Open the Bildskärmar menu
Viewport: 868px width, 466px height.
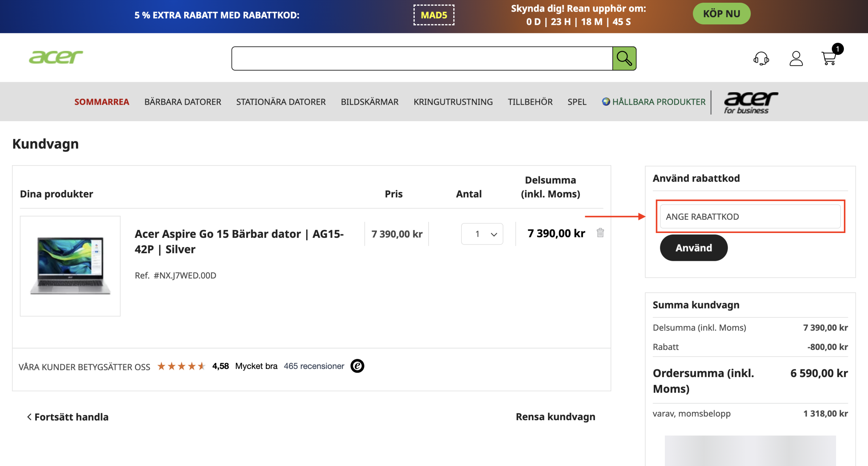370,102
